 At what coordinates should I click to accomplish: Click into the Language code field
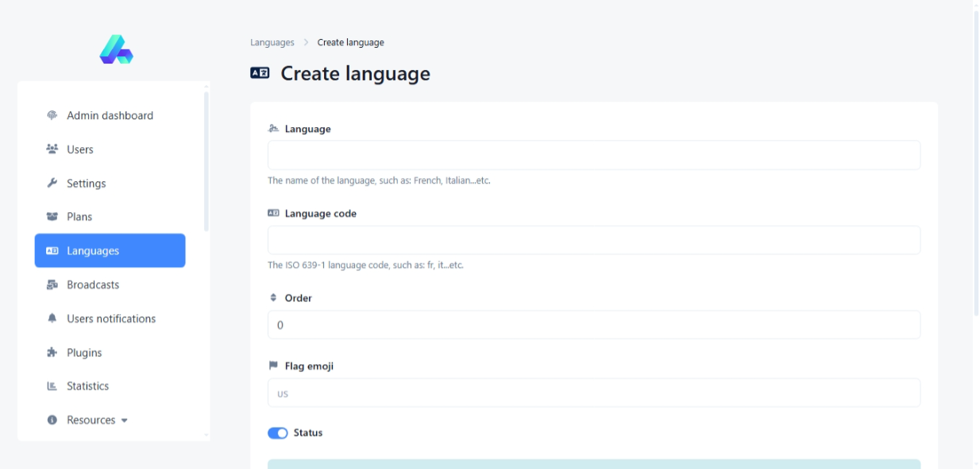click(x=593, y=240)
